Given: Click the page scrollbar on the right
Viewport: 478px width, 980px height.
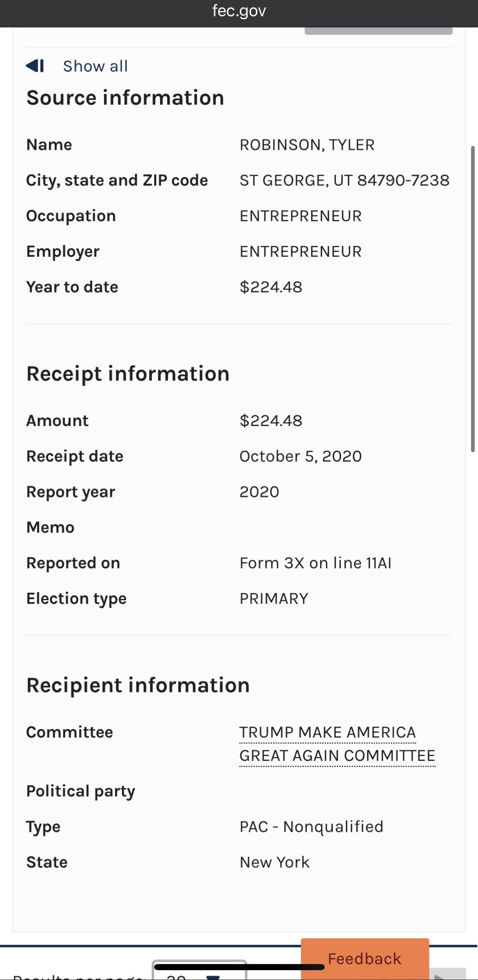Looking at the screenshot, I should point(473,298).
